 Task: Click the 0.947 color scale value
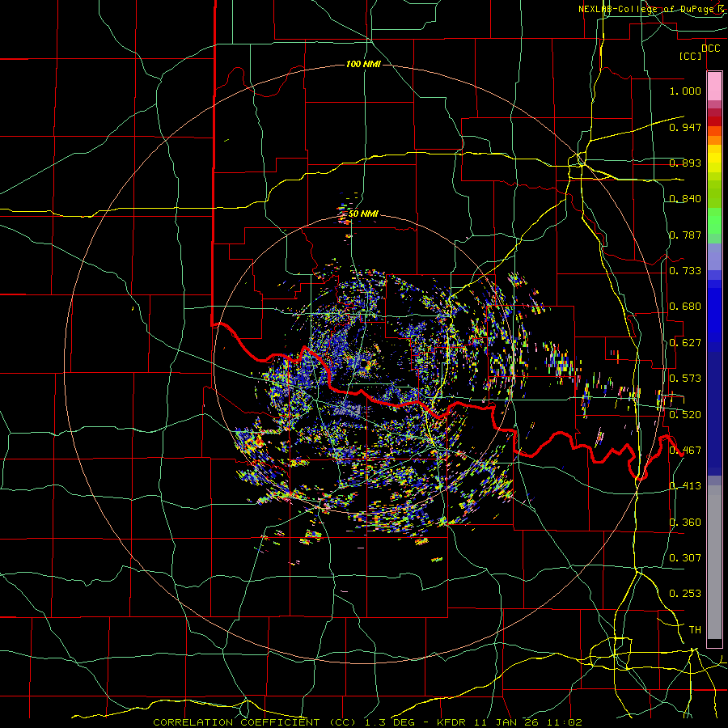pos(685,127)
